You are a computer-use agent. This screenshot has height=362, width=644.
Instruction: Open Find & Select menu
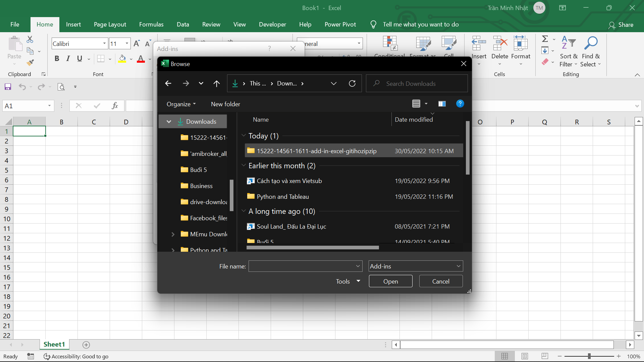coord(591,51)
